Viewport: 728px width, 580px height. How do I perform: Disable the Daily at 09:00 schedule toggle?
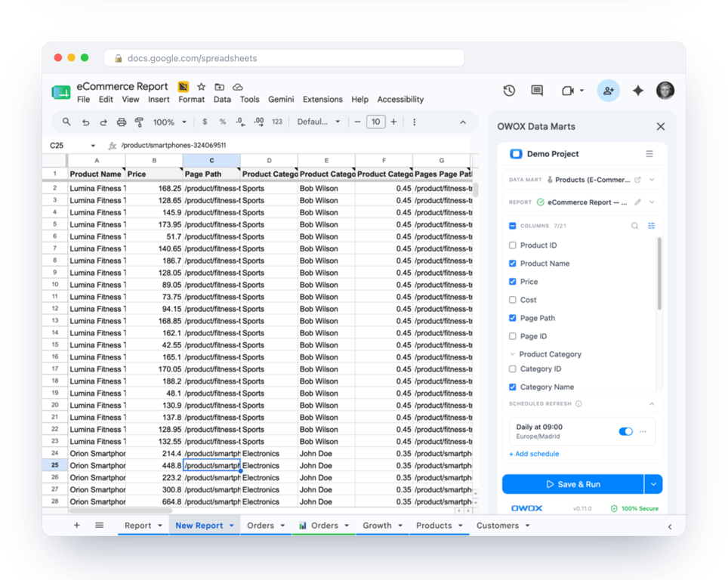tap(626, 431)
